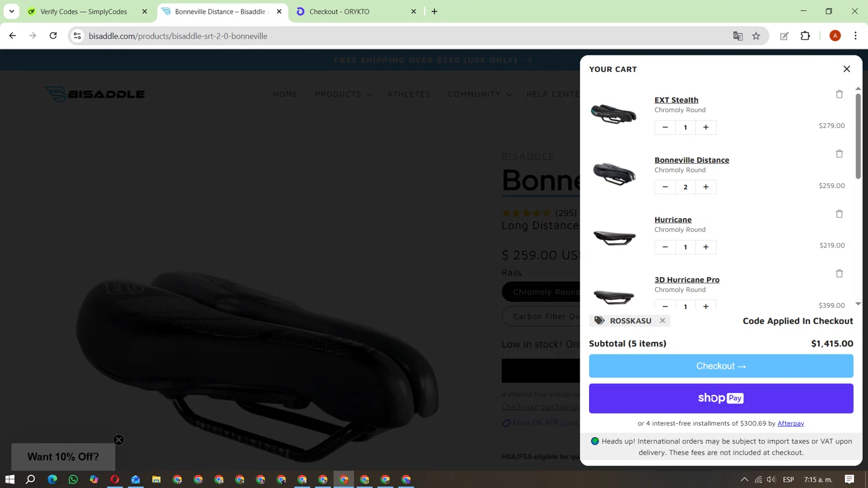Remove 3D Hurricane Pro with trash icon
This screenshot has height=488, width=868.
pyautogui.click(x=839, y=273)
